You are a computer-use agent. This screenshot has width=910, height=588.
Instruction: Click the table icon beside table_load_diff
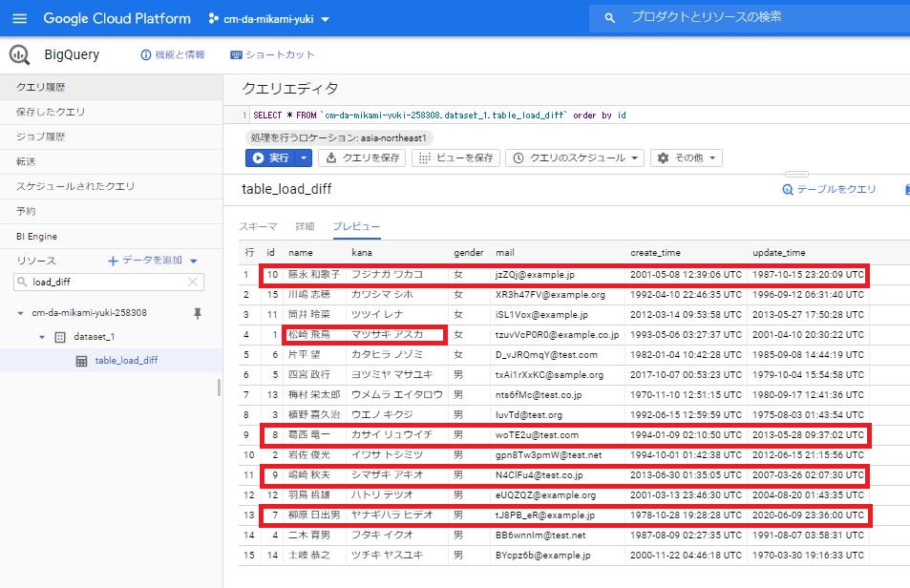tap(81, 360)
